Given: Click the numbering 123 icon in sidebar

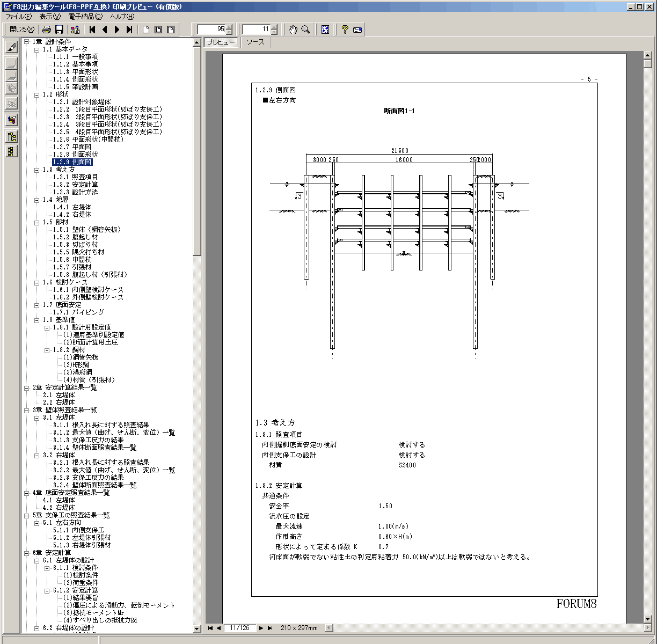Looking at the screenshot, I should click(11, 119).
